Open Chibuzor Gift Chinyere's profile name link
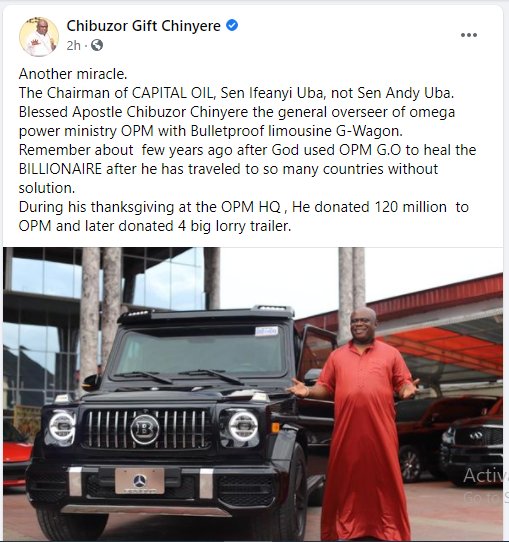The width and height of the screenshot is (509, 542). [143, 26]
